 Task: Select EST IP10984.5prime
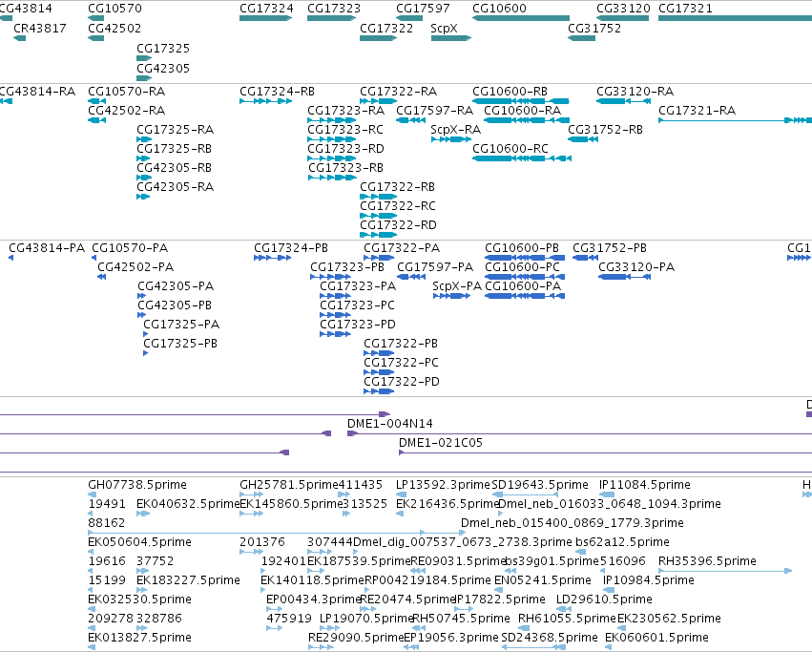[649, 580]
